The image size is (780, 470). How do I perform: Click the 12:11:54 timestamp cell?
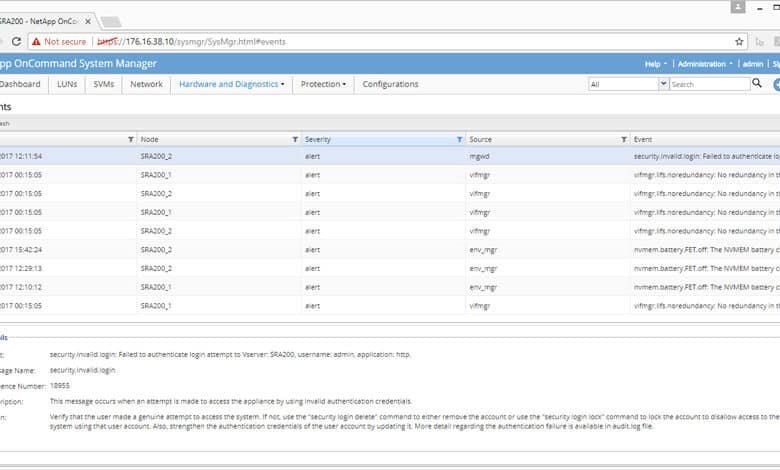click(21, 156)
